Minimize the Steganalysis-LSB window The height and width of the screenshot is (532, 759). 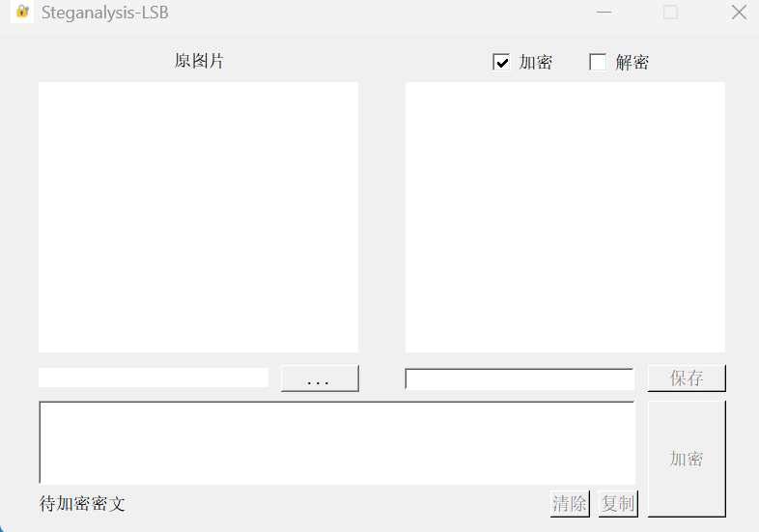tap(604, 13)
